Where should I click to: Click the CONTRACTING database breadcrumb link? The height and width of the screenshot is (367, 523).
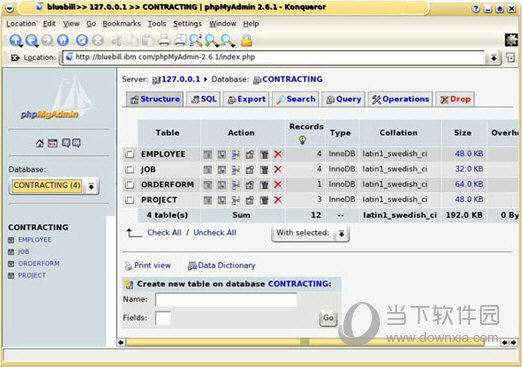(x=292, y=79)
